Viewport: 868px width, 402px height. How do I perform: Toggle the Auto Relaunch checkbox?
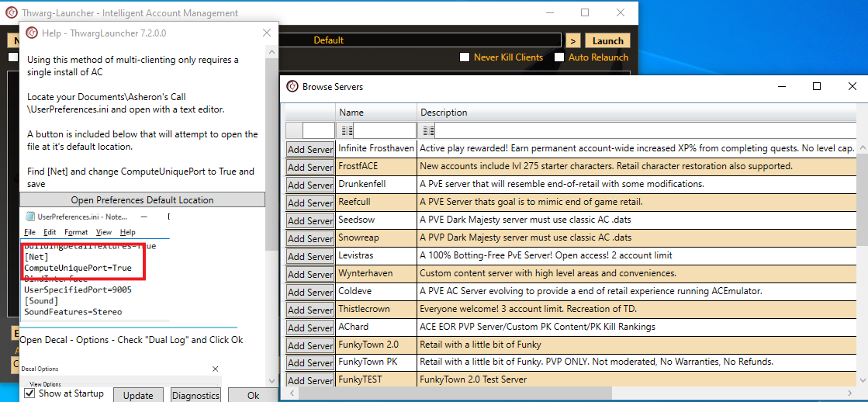[559, 57]
